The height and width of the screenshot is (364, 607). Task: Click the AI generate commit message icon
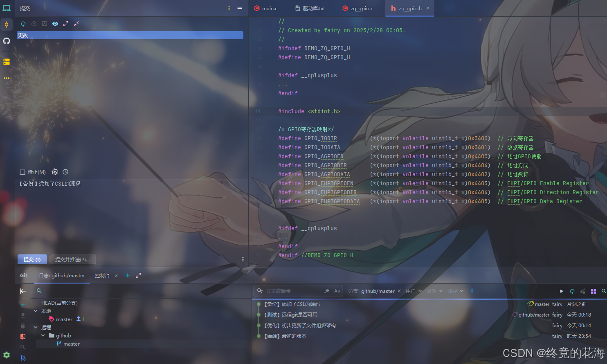(x=55, y=172)
